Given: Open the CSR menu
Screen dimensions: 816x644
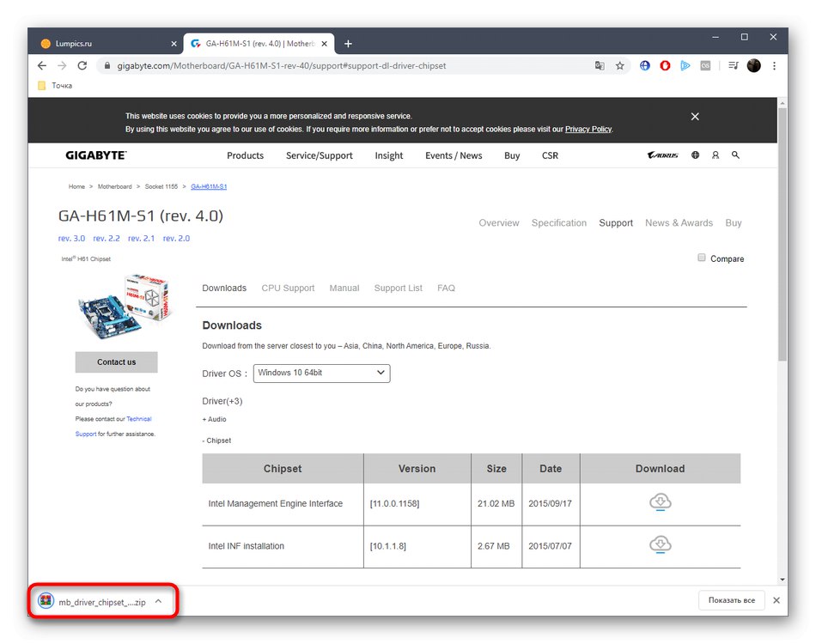Looking at the screenshot, I should (550, 155).
